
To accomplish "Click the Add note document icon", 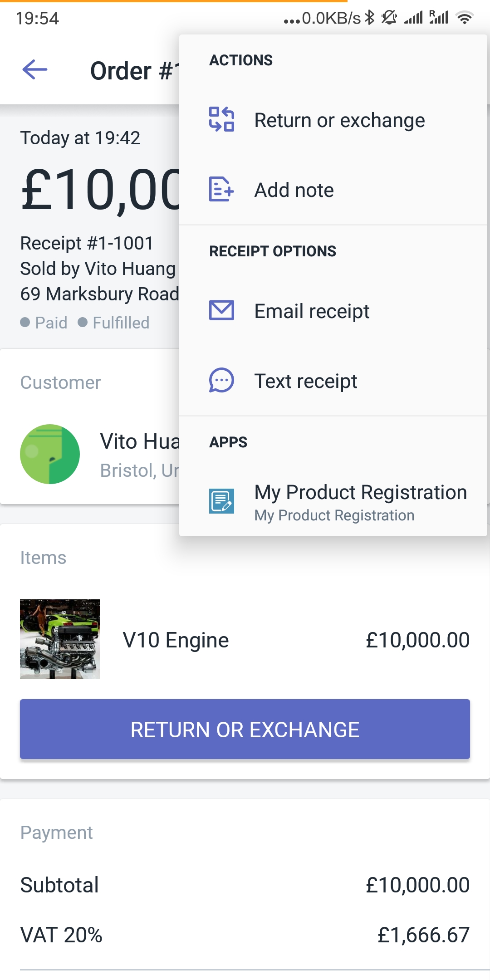I will pos(221,189).
